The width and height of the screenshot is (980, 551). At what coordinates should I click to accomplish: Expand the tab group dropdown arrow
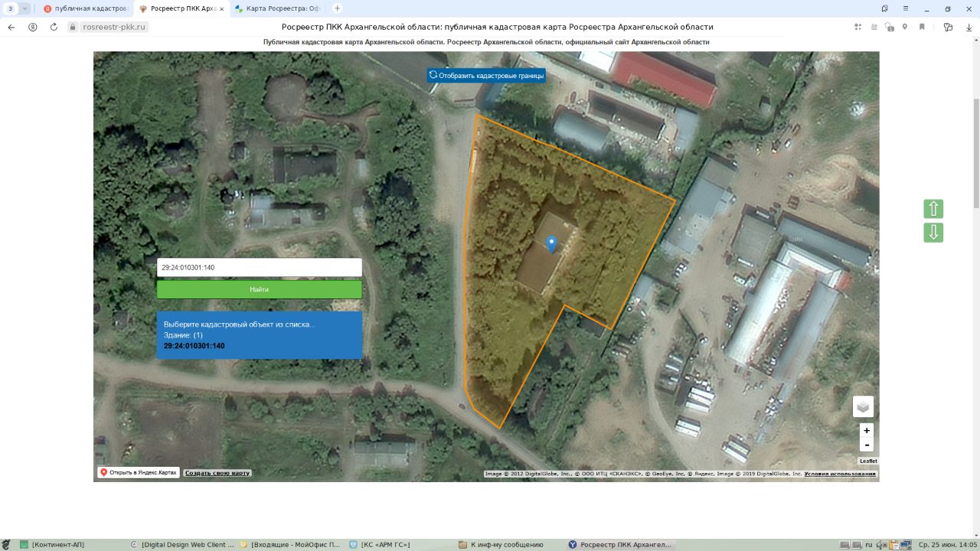(x=25, y=8)
